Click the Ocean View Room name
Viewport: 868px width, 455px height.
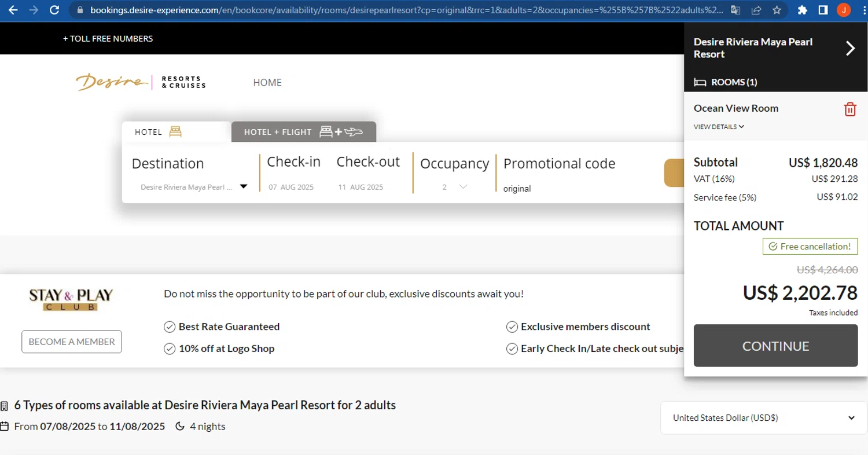click(736, 108)
